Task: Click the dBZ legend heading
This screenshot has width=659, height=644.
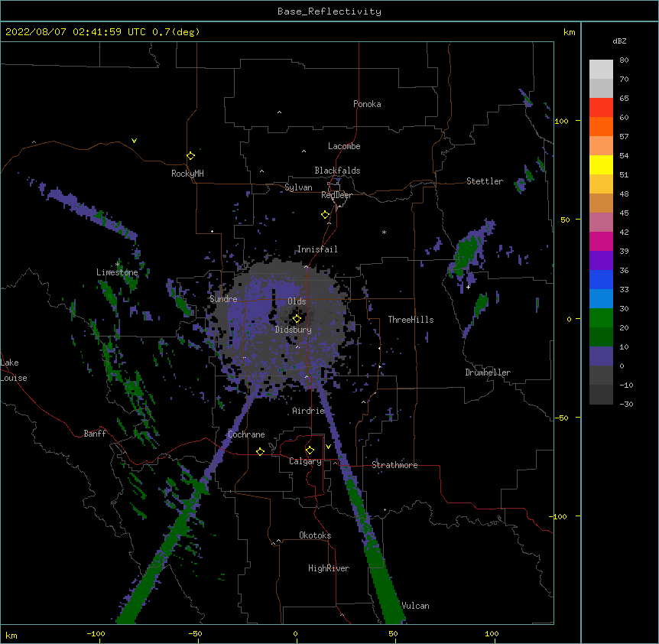Action: [619, 41]
